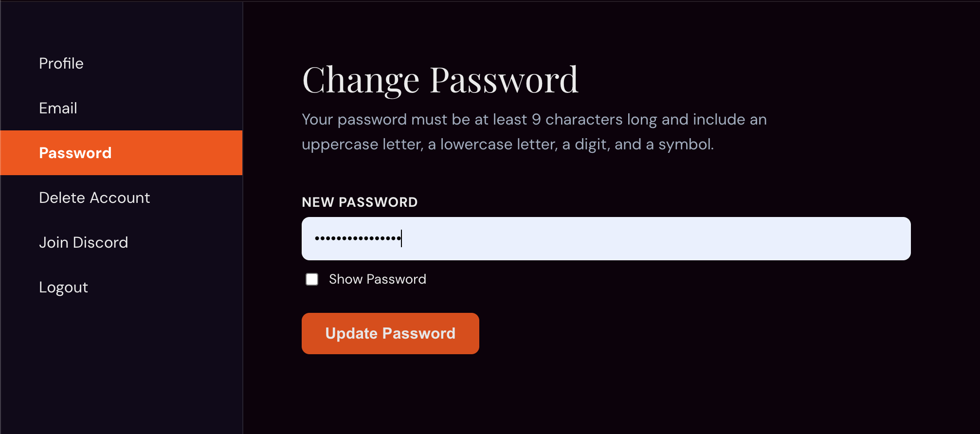The width and height of the screenshot is (980, 434).
Task: Click the '9 characters long' requirement text
Action: click(594, 120)
